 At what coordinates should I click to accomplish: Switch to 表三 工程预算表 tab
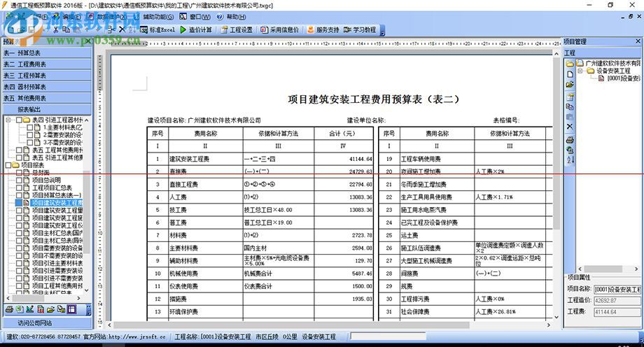(47, 75)
